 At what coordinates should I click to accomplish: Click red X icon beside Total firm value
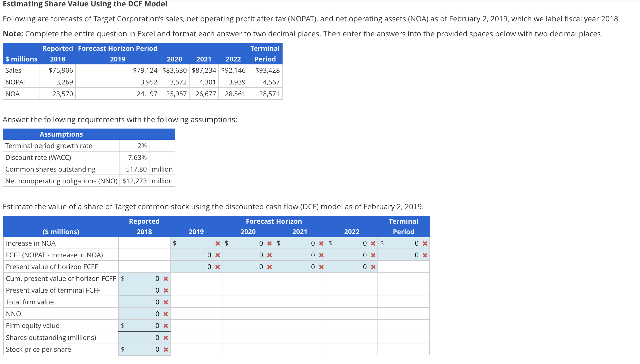[x=166, y=302]
